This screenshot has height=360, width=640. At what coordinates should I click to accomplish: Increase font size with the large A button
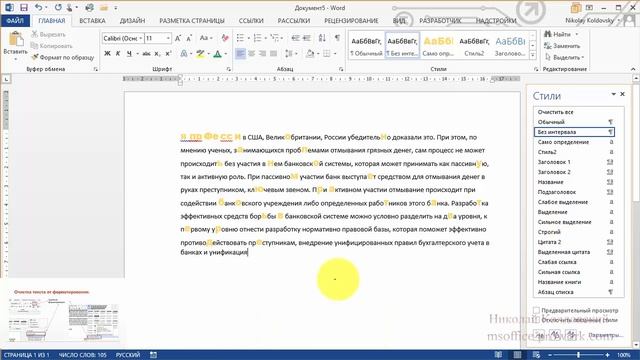(178, 38)
